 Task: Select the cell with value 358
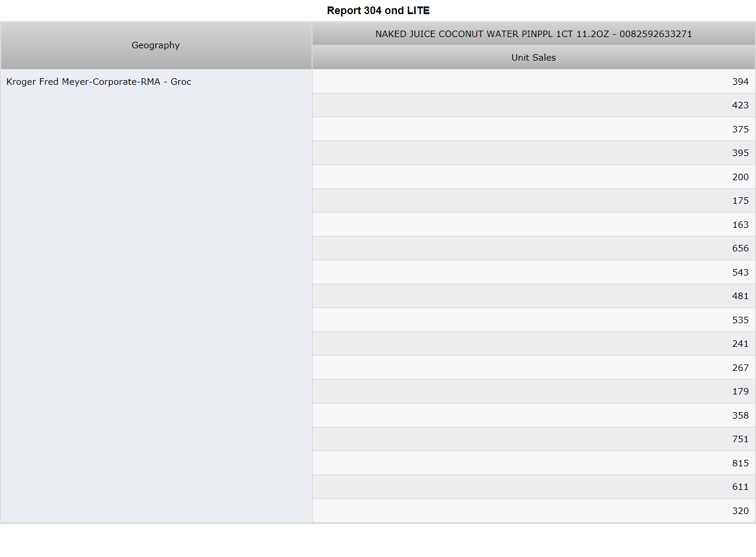point(533,415)
